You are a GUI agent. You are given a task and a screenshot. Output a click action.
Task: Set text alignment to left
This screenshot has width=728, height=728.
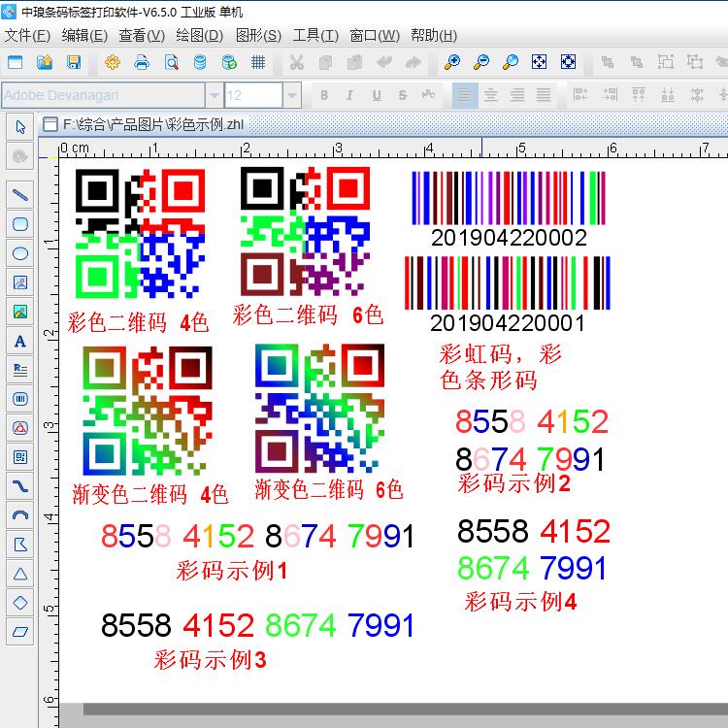(x=464, y=95)
